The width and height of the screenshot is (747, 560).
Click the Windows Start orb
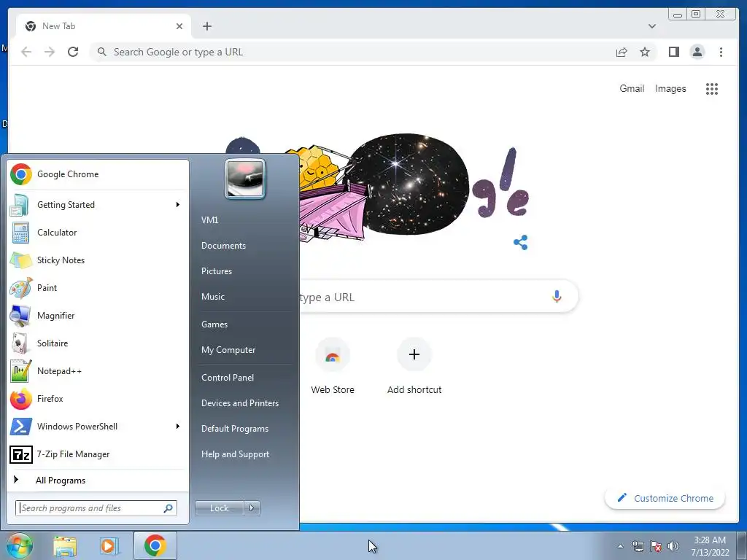coord(19,545)
